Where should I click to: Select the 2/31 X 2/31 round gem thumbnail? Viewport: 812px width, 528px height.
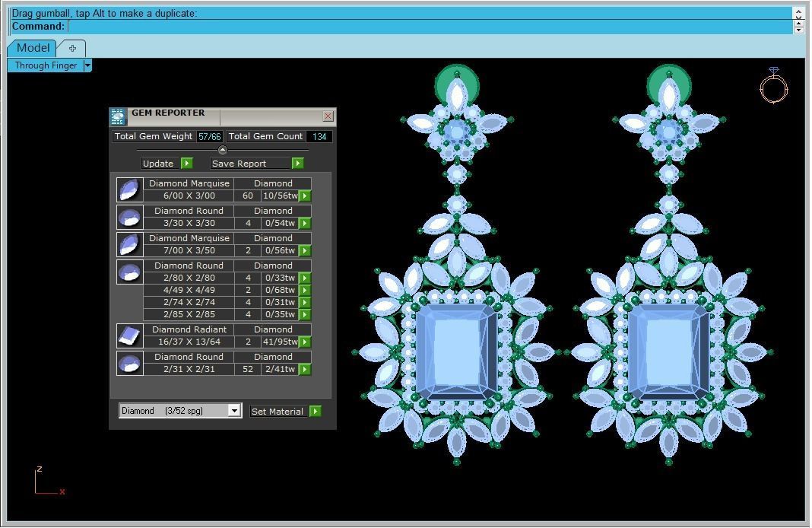129,363
